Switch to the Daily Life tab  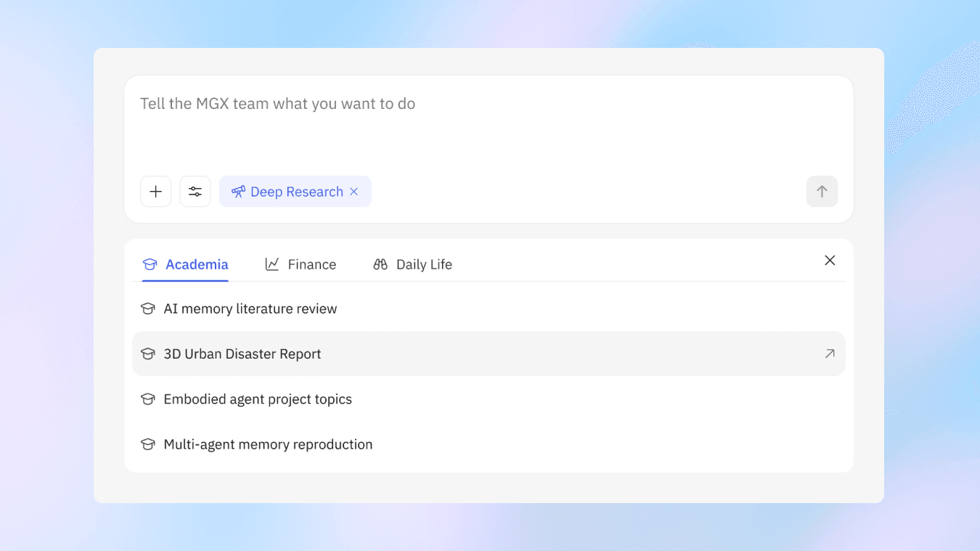tap(412, 264)
